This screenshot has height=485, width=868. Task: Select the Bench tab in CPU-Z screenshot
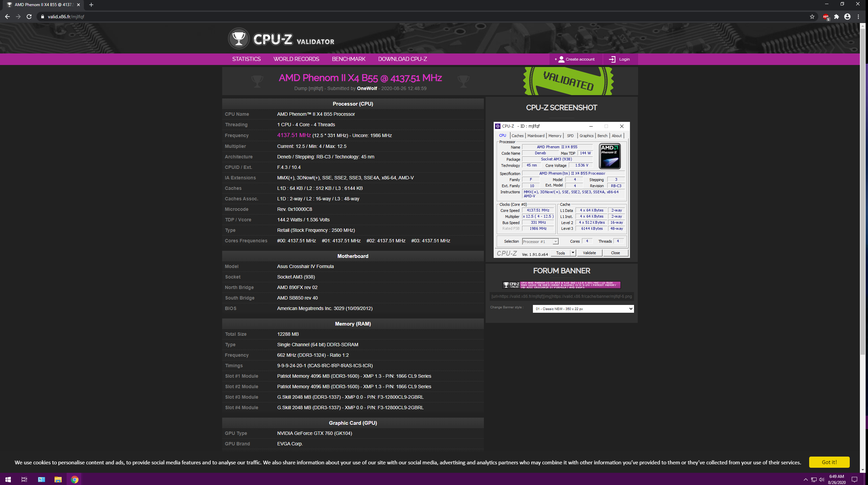pyautogui.click(x=602, y=136)
